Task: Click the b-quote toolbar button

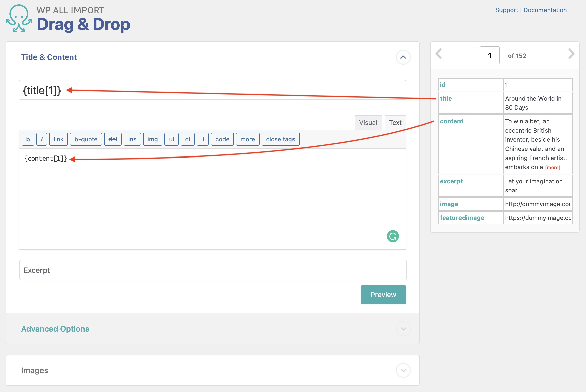Action: [86, 139]
